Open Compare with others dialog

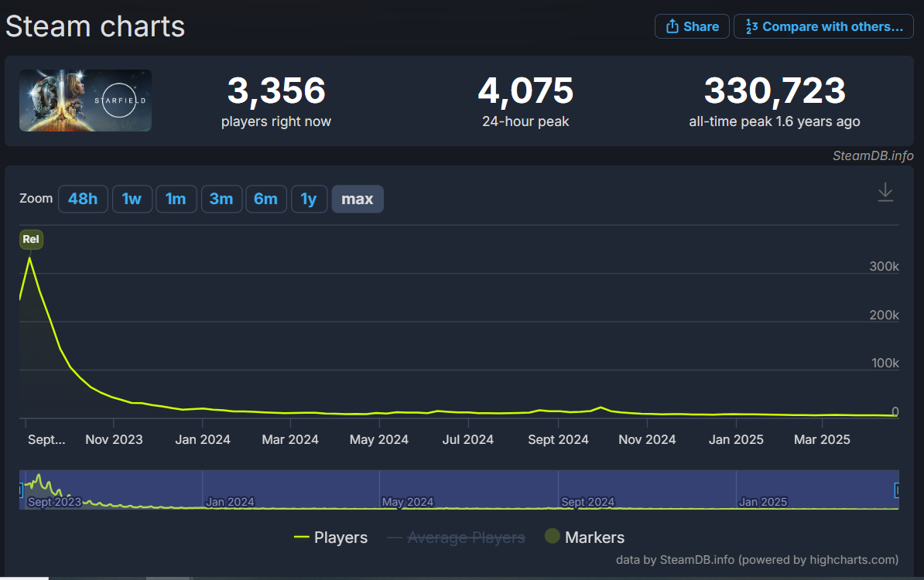pos(823,26)
